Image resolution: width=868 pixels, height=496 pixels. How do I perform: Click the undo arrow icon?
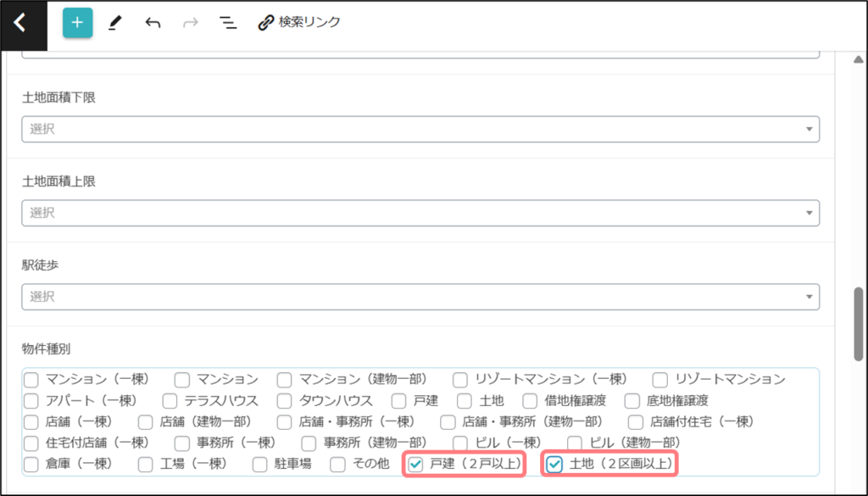click(x=153, y=23)
